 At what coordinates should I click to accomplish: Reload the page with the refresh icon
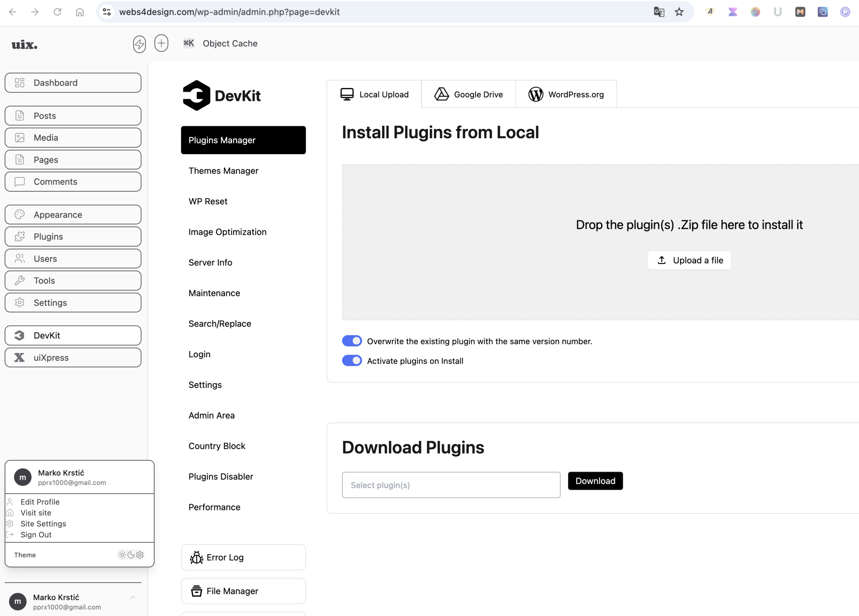[x=57, y=12]
